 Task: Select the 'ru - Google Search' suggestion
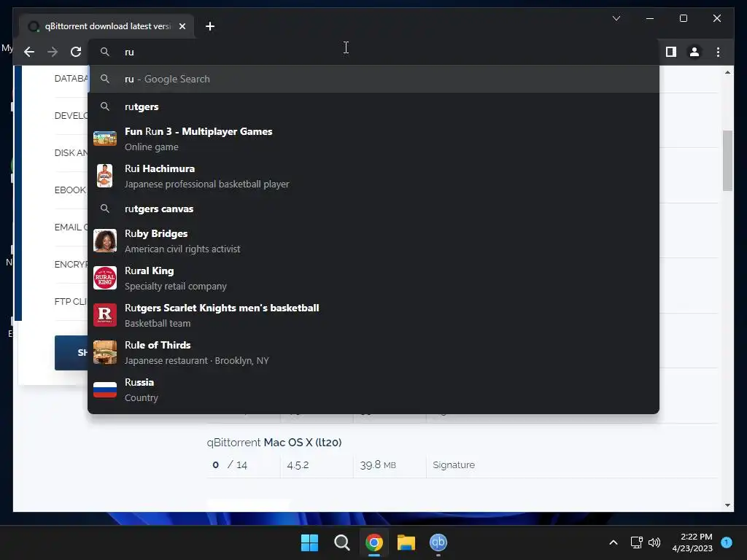point(373,79)
